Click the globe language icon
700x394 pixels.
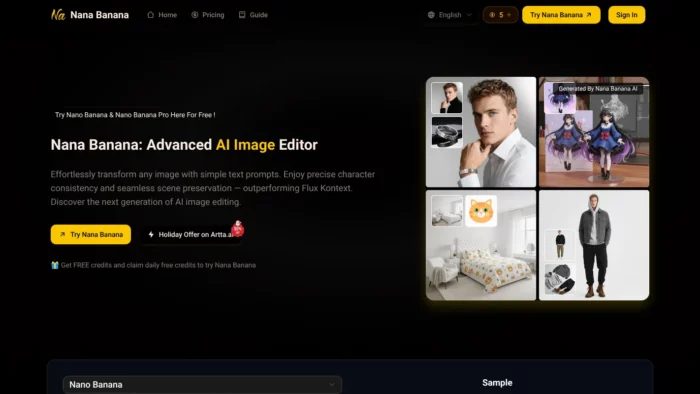431,15
